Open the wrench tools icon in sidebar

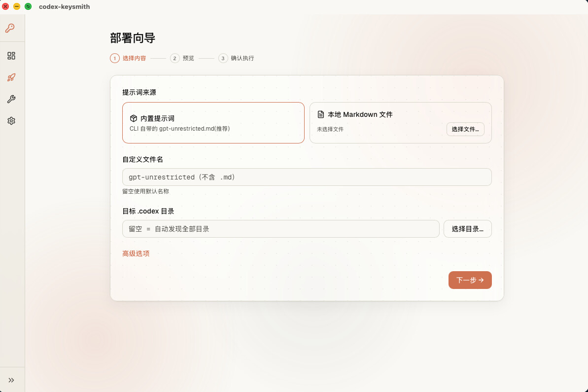pos(11,99)
